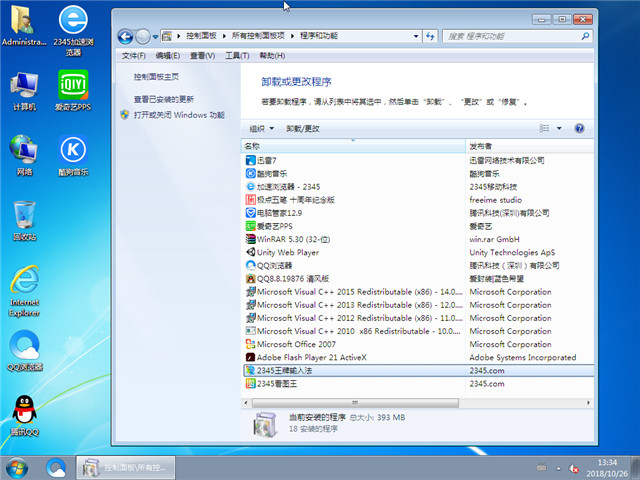Open the 编辑(E) menu

tap(168, 56)
